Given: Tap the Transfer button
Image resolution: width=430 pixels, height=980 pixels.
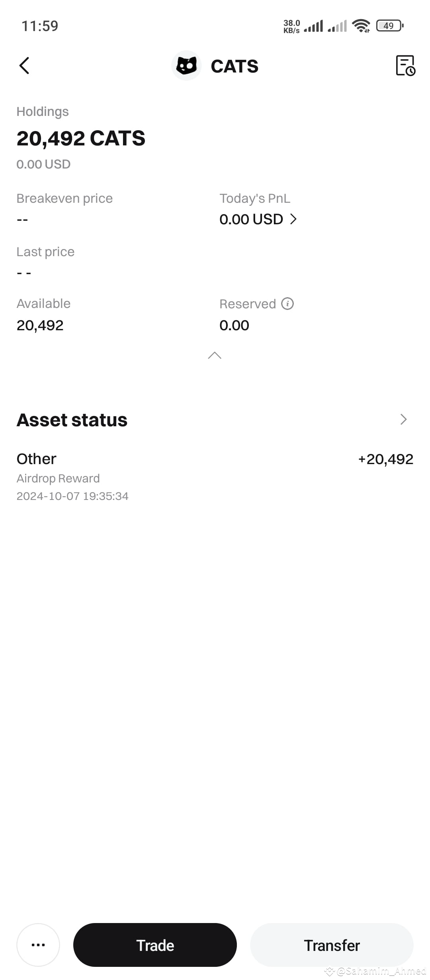Looking at the screenshot, I should (332, 945).
